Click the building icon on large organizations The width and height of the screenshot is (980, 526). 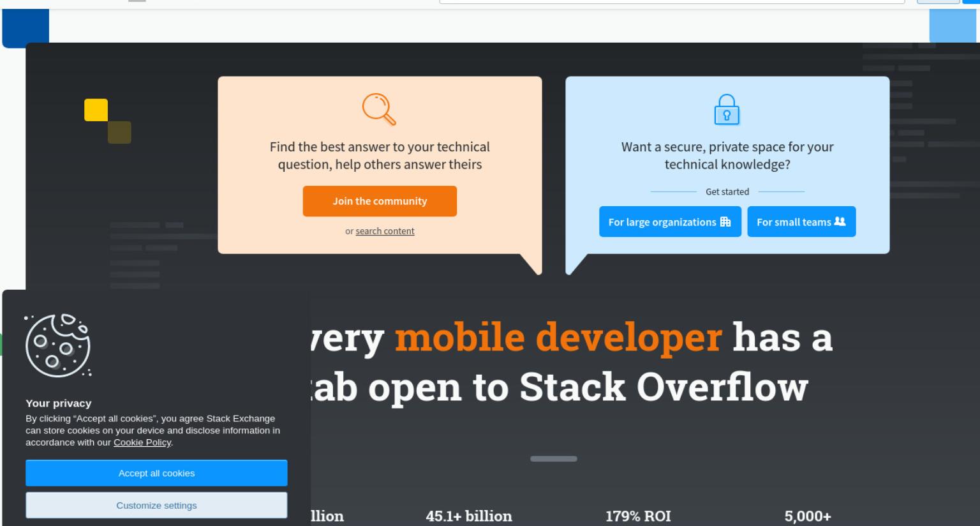tap(725, 222)
